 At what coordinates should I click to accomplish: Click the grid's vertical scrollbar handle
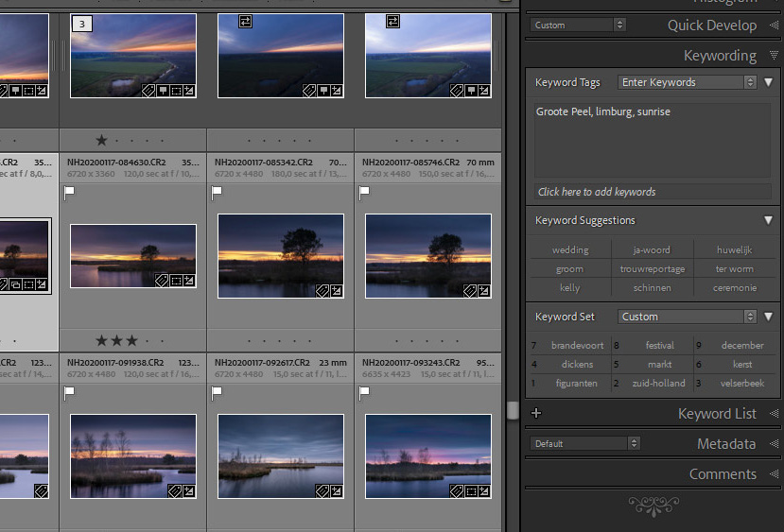point(512,411)
